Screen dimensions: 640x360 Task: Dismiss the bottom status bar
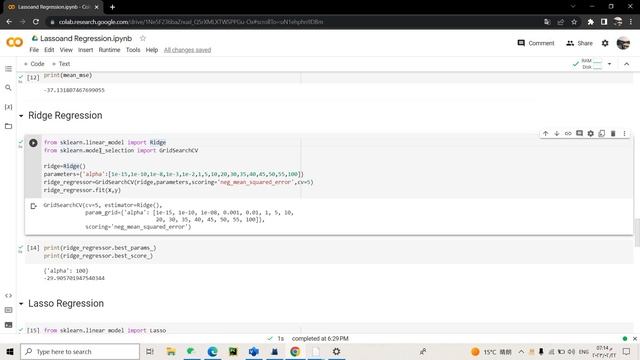coord(635,339)
